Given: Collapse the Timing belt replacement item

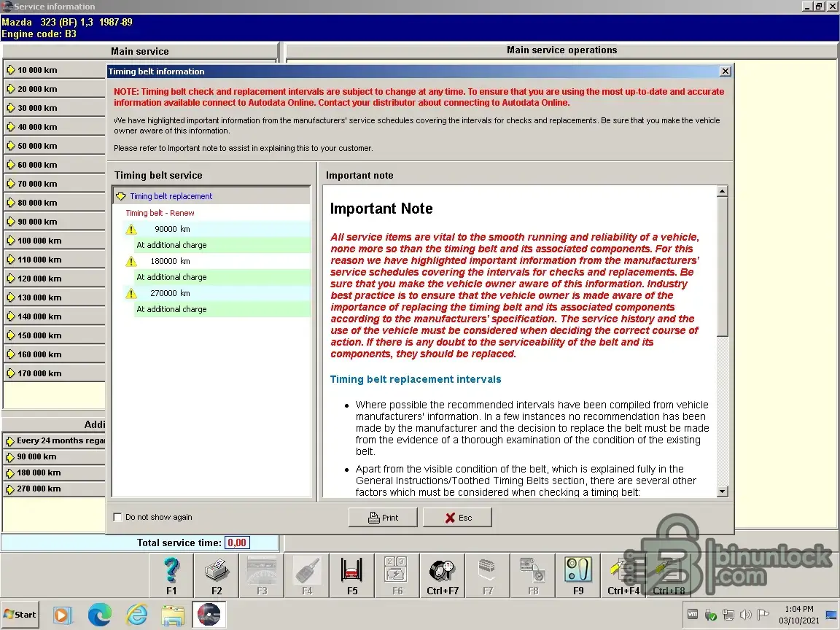Looking at the screenshot, I should click(x=121, y=196).
